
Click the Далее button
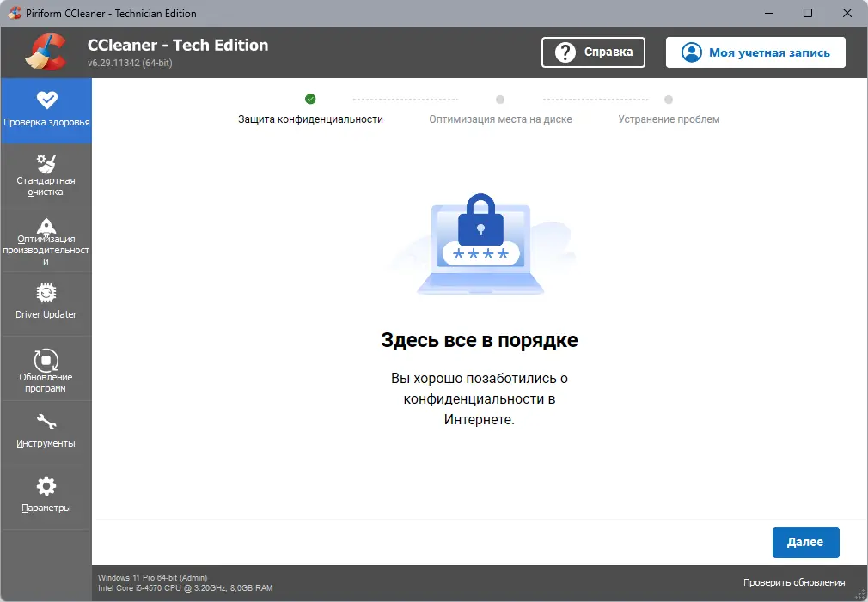(x=805, y=542)
